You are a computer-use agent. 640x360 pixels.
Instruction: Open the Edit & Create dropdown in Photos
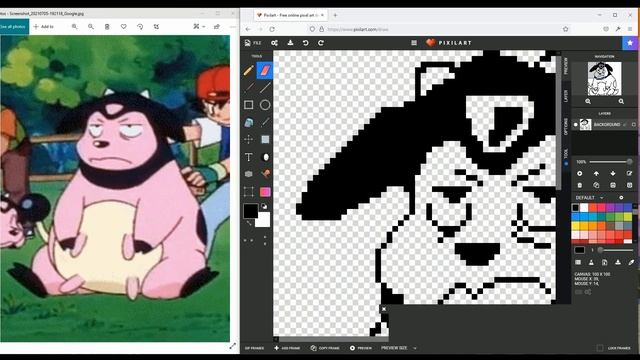point(199,27)
